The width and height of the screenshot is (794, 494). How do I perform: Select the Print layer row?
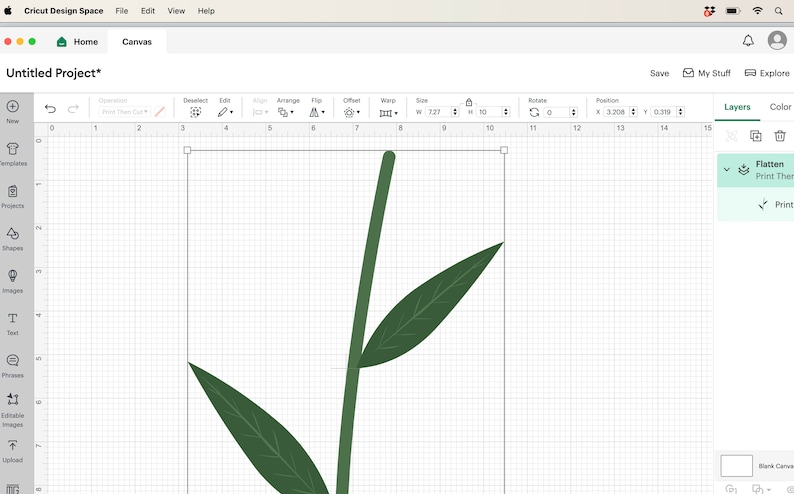click(755, 204)
